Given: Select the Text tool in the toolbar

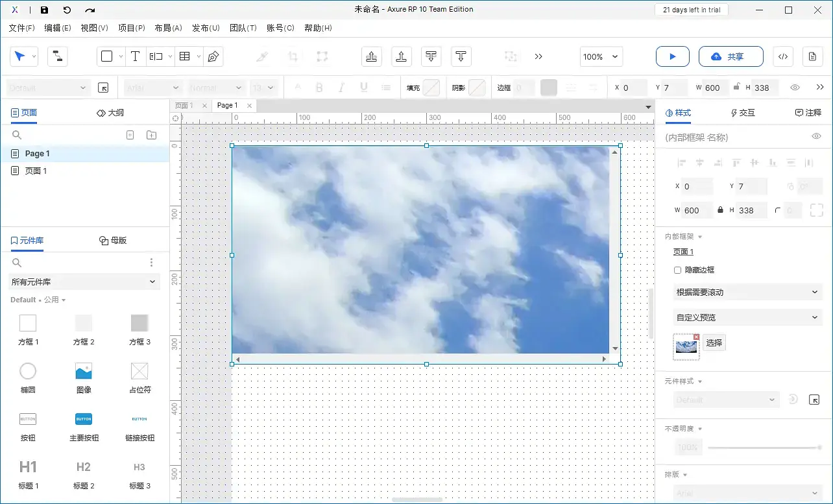Looking at the screenshot, I should click(x=135, y=56).
